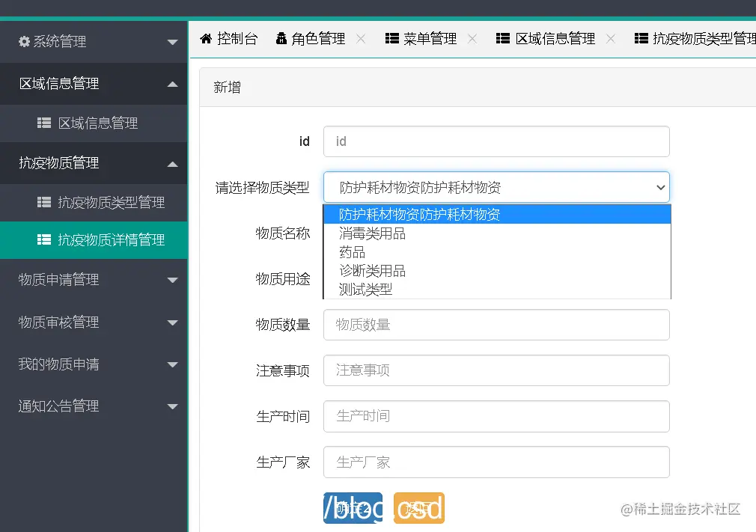Click the blue confirm button
Viewport: 756px width, 532px height.
353,508
